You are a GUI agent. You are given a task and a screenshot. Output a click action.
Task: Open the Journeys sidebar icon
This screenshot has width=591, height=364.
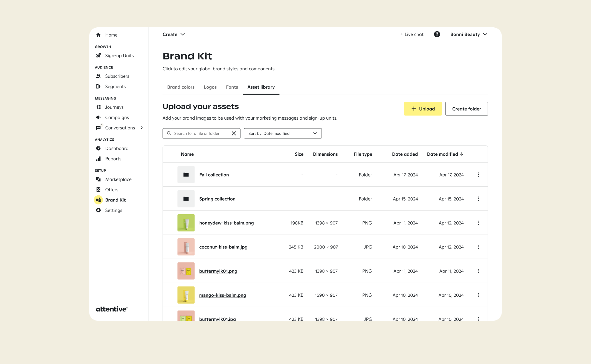tap(99, 107)
